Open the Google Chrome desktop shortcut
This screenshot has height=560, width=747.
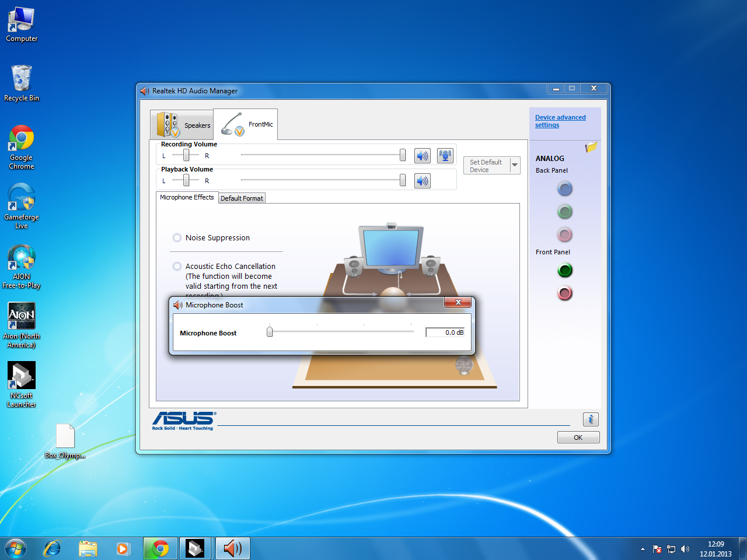click(x=22, y=147)
